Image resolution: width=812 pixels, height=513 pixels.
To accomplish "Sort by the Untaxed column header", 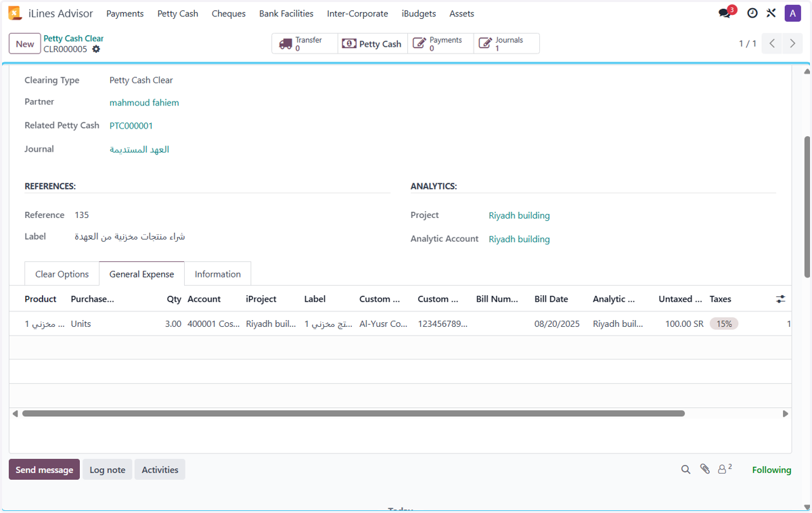I will [x=680, y=299].
